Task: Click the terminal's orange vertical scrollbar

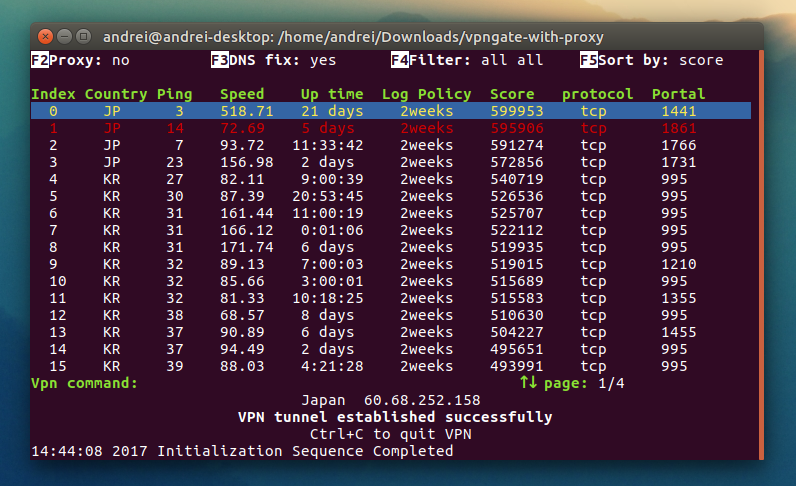Action: pos(761,255)
